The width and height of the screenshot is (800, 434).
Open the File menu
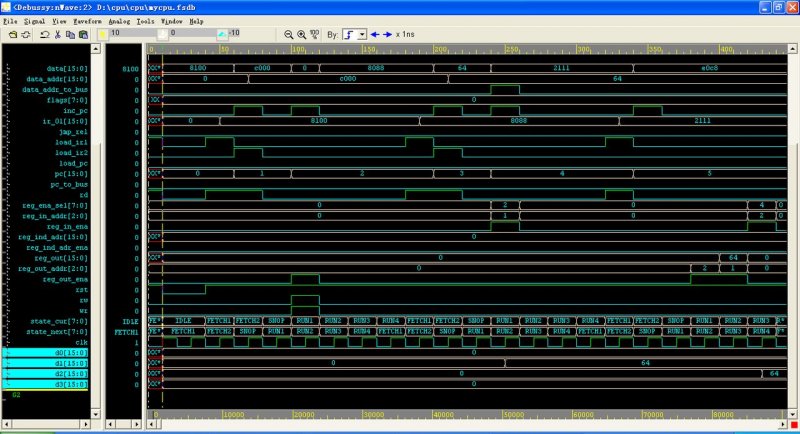(10, 21)
